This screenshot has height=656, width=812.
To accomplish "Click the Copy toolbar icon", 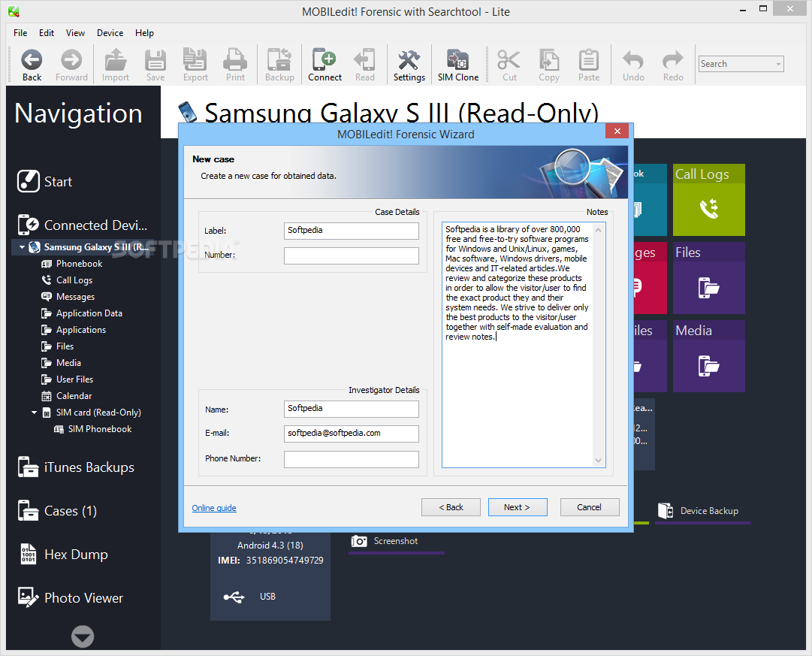I will [x=549, y=65].
